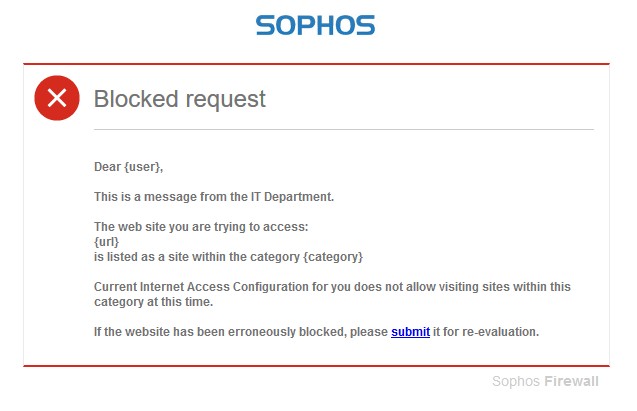The image size is (637, 411).
Task: Click the grey divider under the heading
Action: coord(343,130)
